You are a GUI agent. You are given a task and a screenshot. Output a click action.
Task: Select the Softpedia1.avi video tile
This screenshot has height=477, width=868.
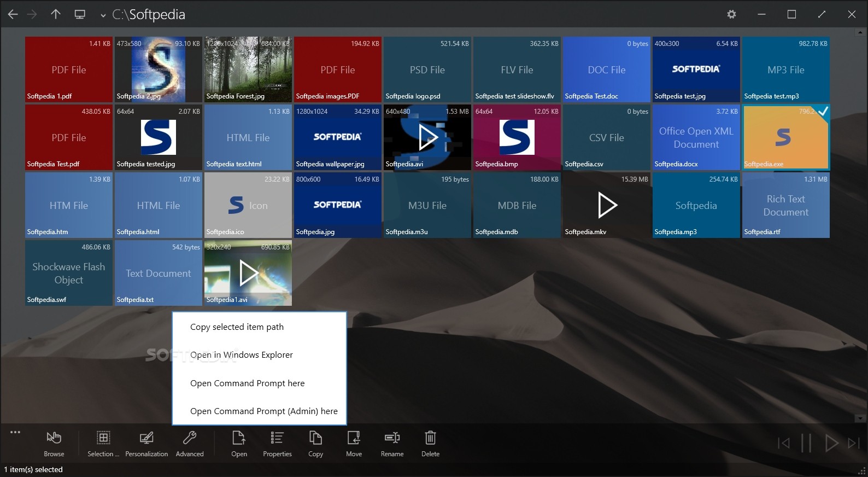point(248,273)
